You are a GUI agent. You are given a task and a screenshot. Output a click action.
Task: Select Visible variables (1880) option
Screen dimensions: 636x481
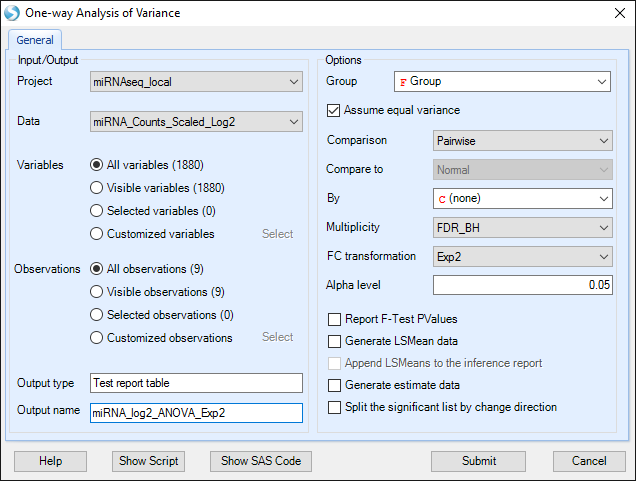[x=96, y=188]
